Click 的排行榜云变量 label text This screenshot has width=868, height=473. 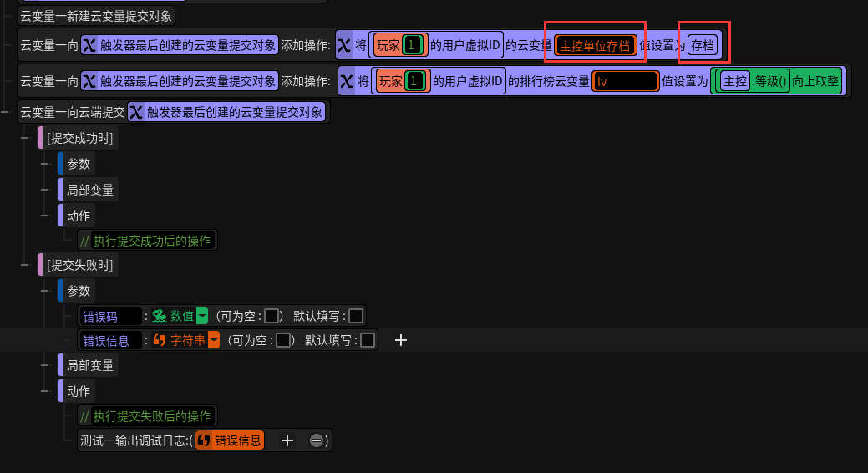pos(549,81)
